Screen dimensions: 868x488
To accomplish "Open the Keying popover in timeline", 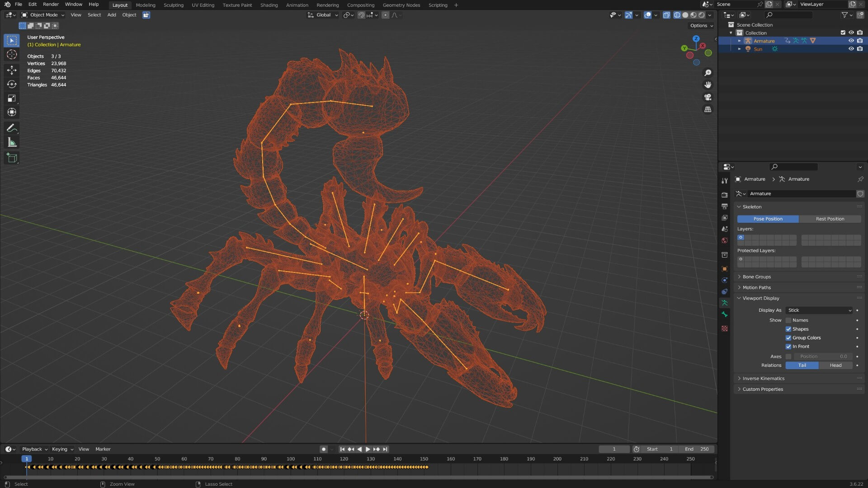I will (x=62, y=449).
